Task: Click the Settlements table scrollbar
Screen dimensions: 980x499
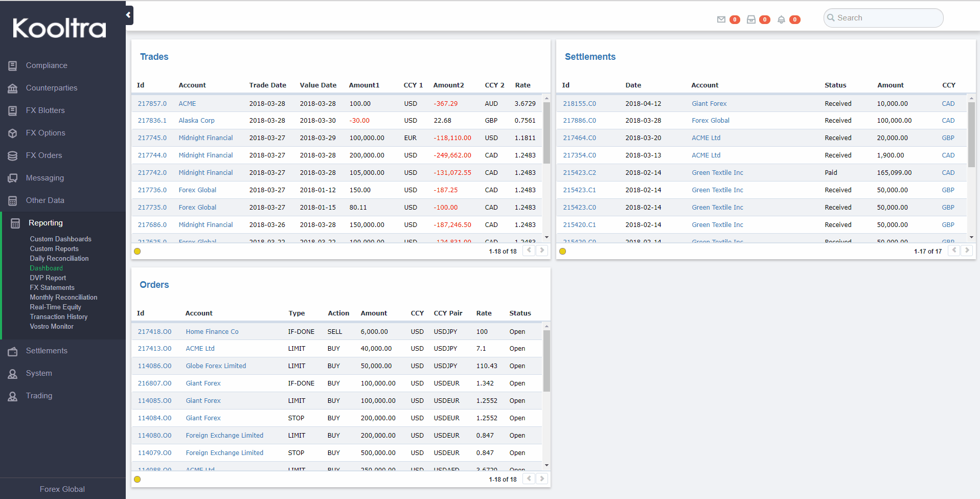Action: coord(971,134)
